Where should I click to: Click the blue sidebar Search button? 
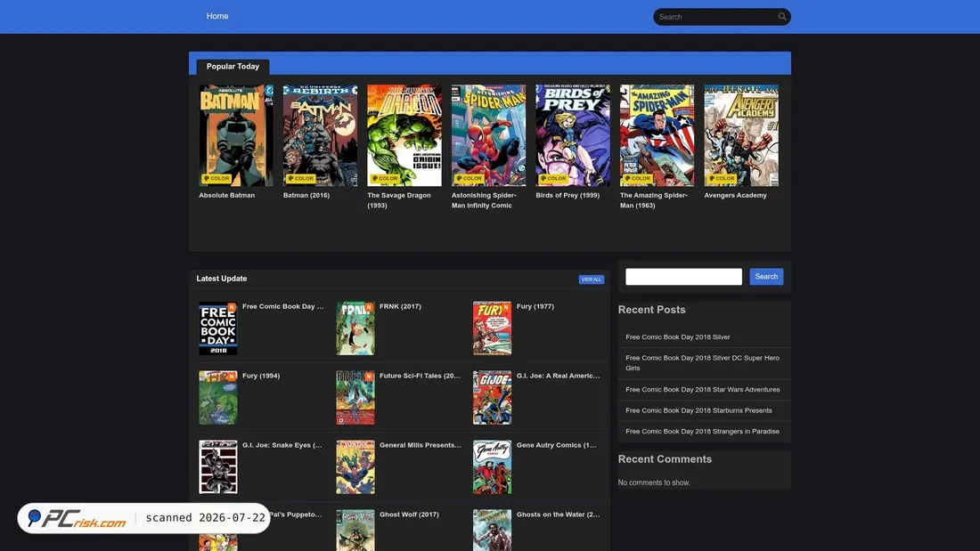[766, 277]
